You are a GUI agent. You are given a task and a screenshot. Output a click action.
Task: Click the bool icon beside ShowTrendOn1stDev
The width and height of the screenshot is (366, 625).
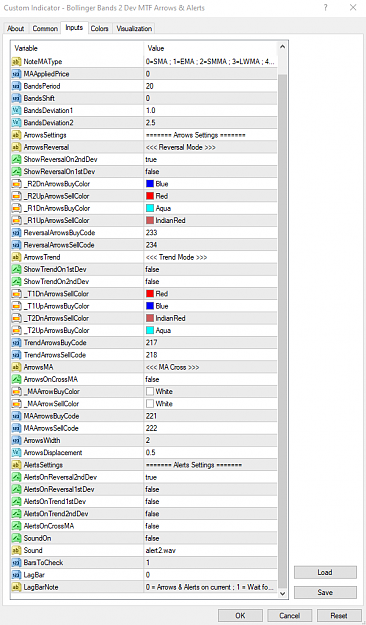(16, 269)
